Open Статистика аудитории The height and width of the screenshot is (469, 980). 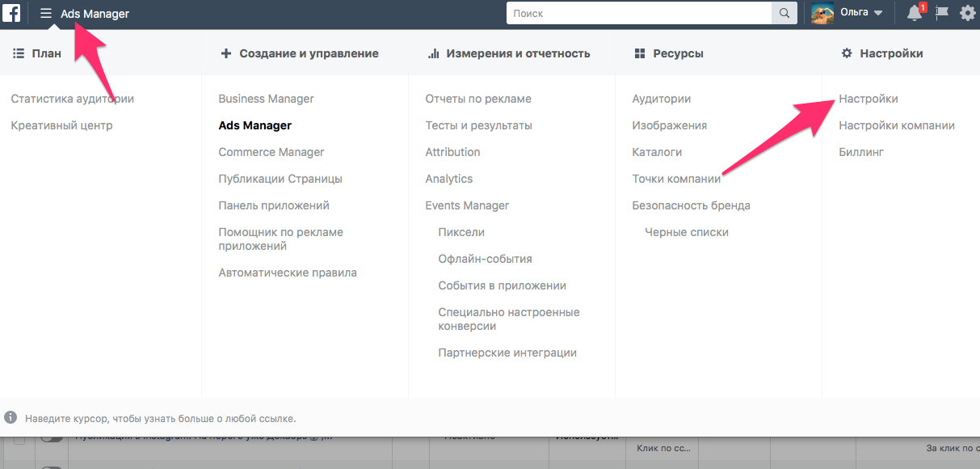click(73, 99)
